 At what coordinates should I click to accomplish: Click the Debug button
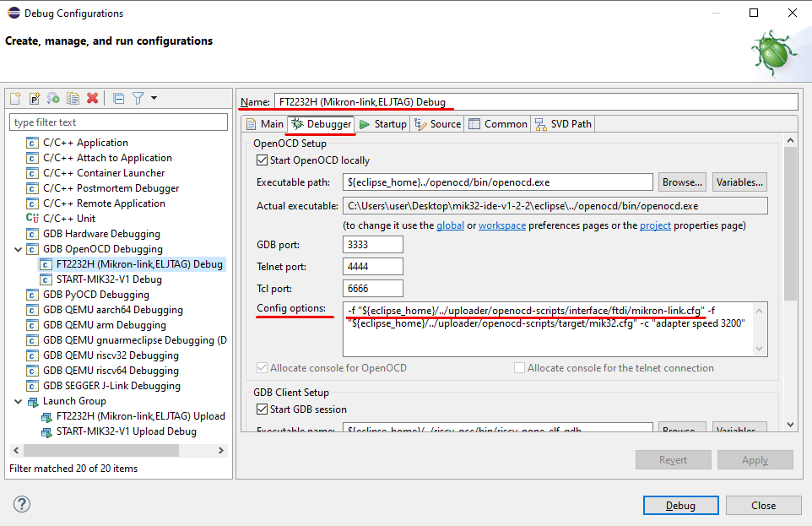tap(680, 504)
